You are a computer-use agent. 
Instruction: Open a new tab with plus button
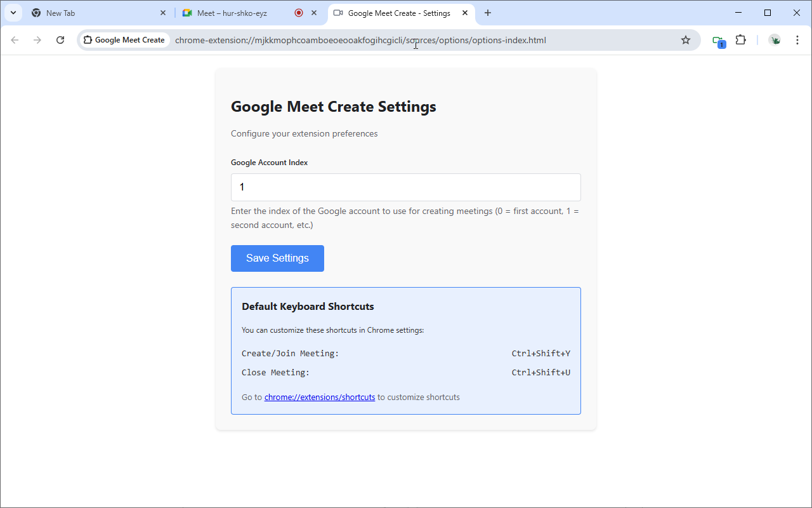tap(487, 13)
